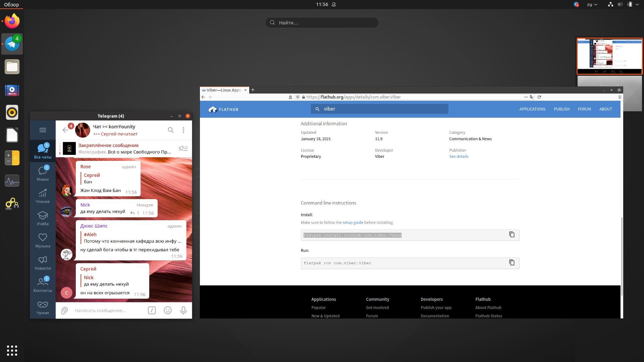Select the Учёба chat folder
Viewport: 644px width, 362px height.
coord(43,218)
